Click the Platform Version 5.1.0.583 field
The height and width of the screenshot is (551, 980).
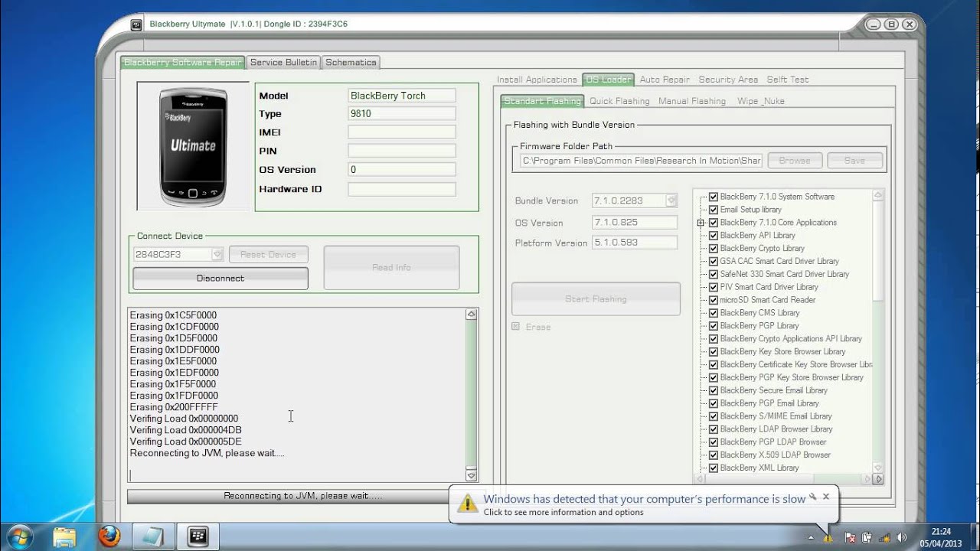tap(635, 242)
